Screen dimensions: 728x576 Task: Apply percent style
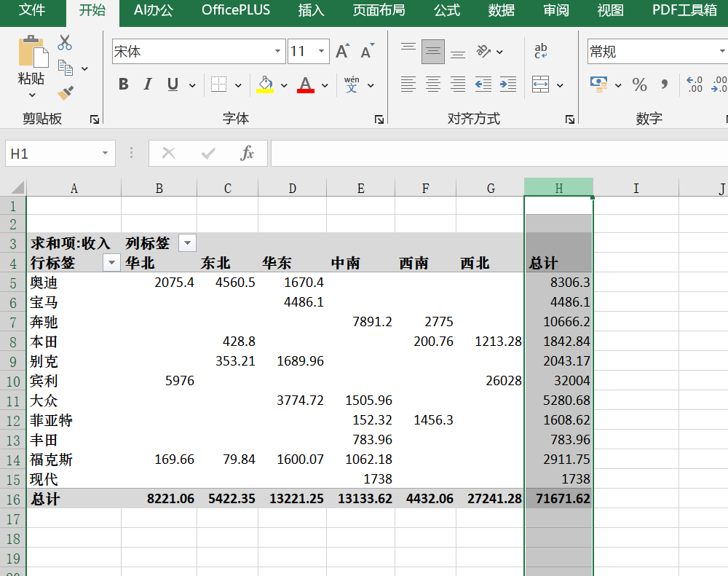click(639, 84)
